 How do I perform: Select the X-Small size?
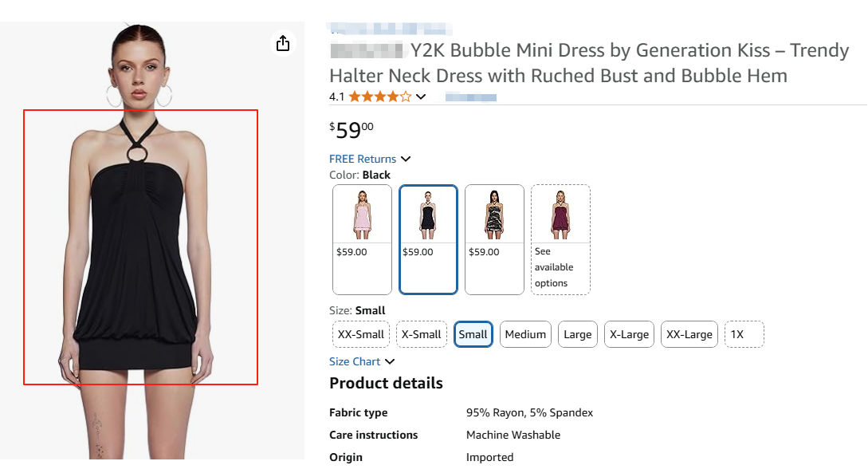point(421,334)
